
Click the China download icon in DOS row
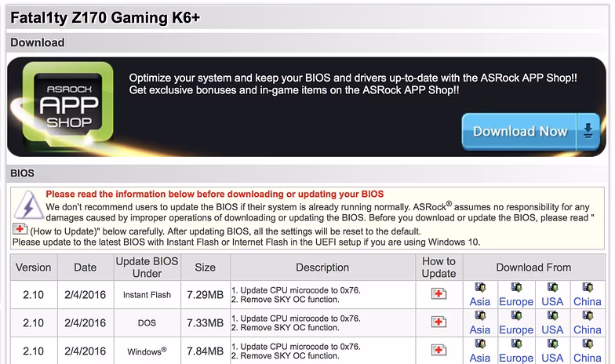(588, 315)
